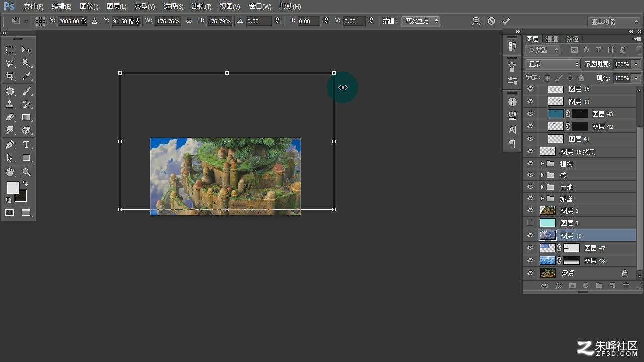Toggle the link between width and height
This screenshot has width=644, height=362.
(x=189, y=21)
